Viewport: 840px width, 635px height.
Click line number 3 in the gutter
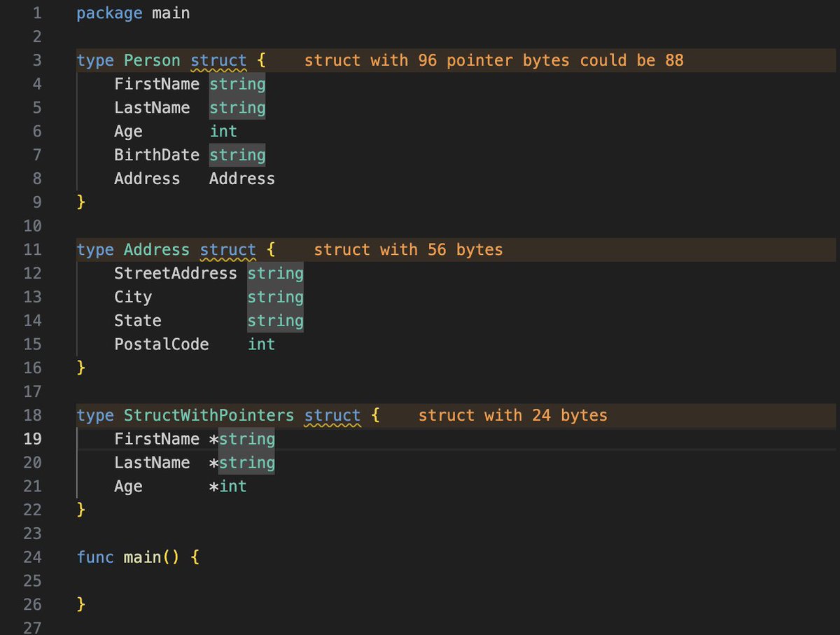pos(37,61)
